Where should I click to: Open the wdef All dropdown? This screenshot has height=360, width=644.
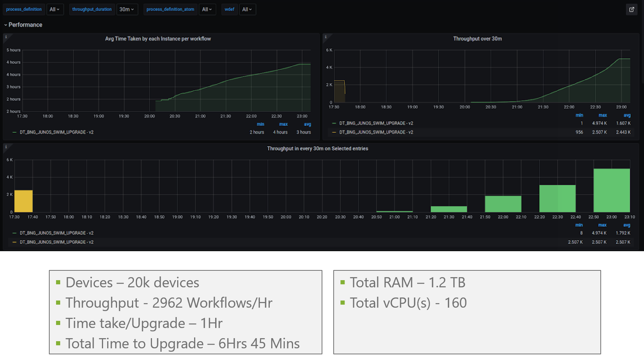tap(247, 9)
